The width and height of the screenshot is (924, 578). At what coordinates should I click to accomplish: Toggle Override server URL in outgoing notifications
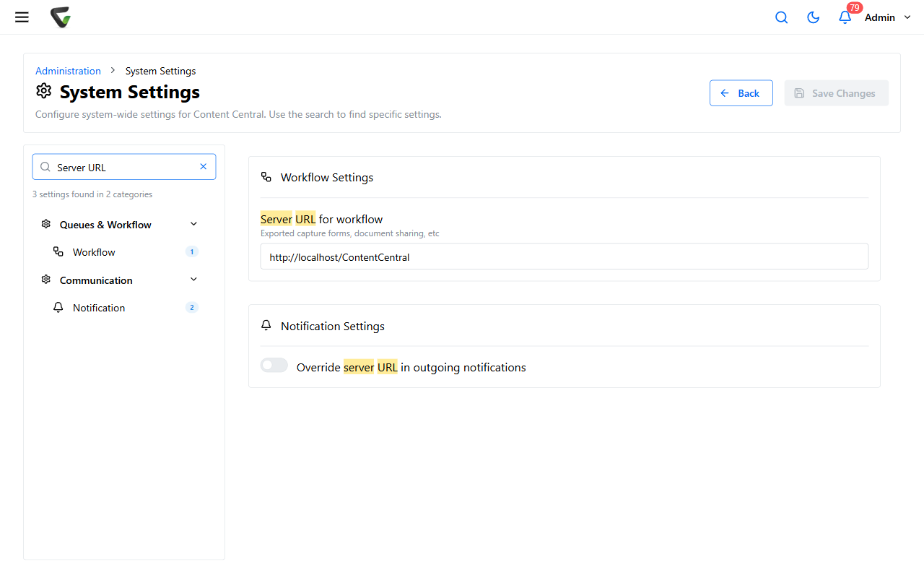point(274,366)
